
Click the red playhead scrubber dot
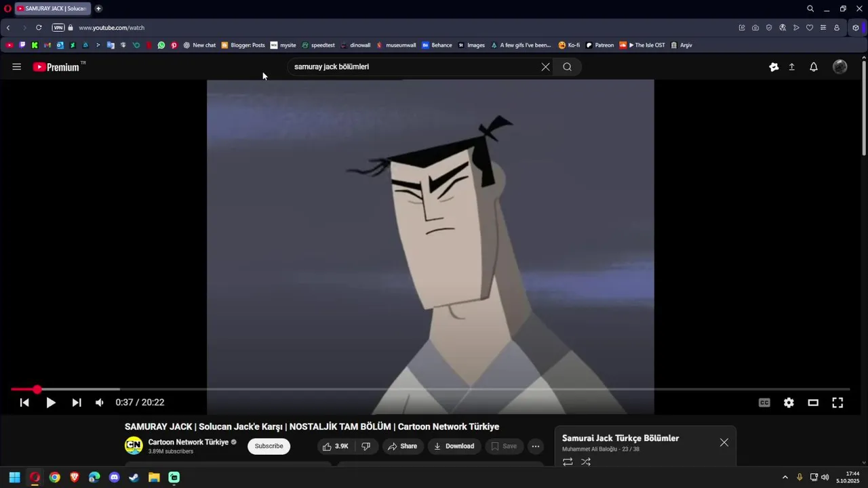pyautogui.click(x=37, y=389)
